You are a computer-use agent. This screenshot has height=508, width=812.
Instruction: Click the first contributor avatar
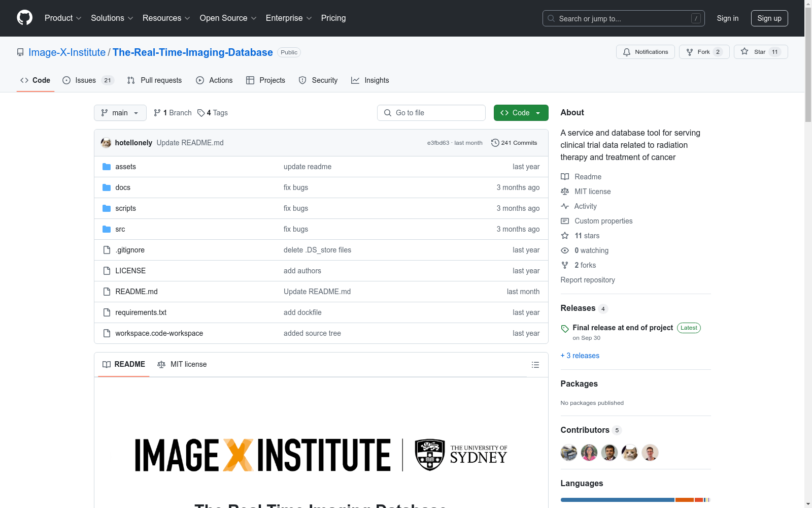(569, 453)
